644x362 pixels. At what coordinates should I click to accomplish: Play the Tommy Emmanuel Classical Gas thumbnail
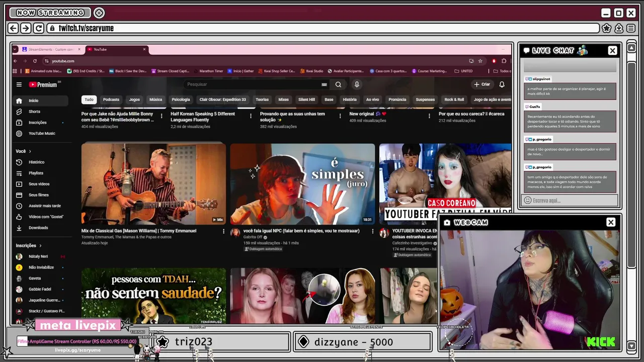point(153,184)
